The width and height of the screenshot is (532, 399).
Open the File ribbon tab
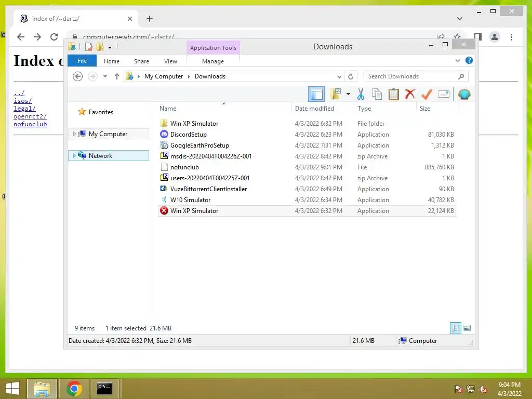pos(82,61)
